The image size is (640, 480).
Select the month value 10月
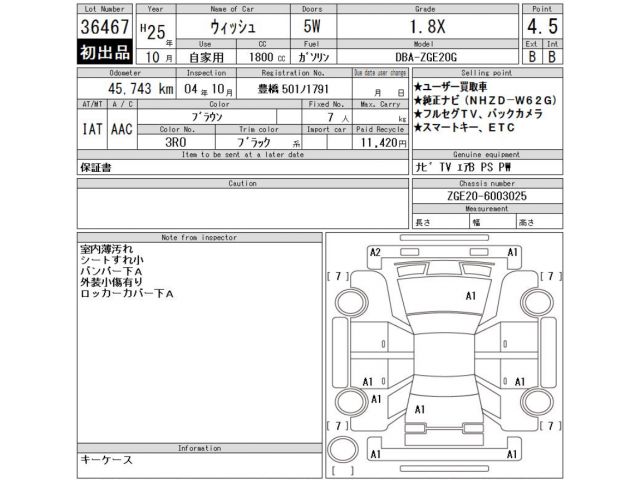point(159,57)
